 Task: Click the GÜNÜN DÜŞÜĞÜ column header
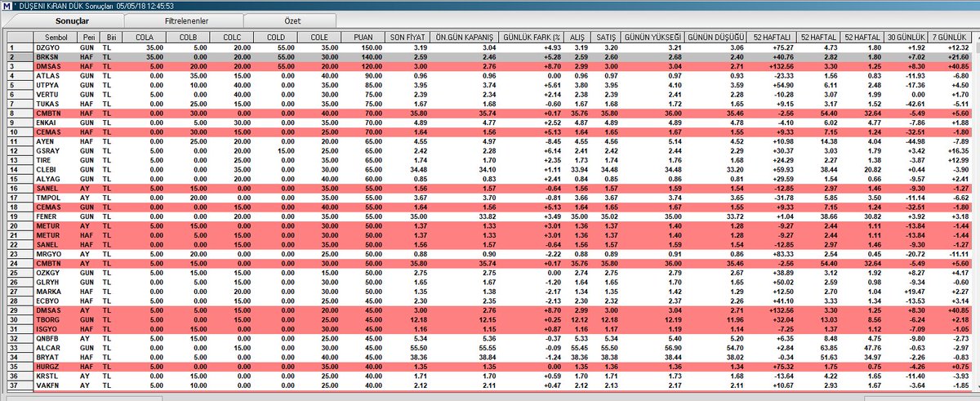point(715,38)
